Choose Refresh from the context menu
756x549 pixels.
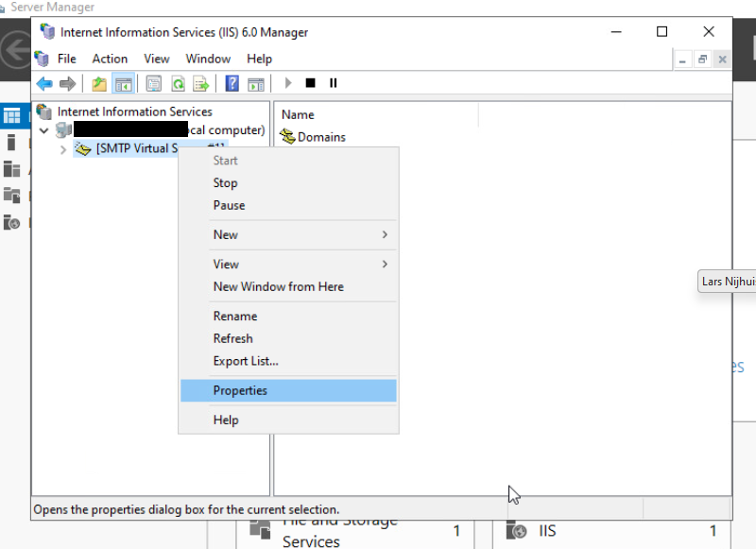coord(288,338)
